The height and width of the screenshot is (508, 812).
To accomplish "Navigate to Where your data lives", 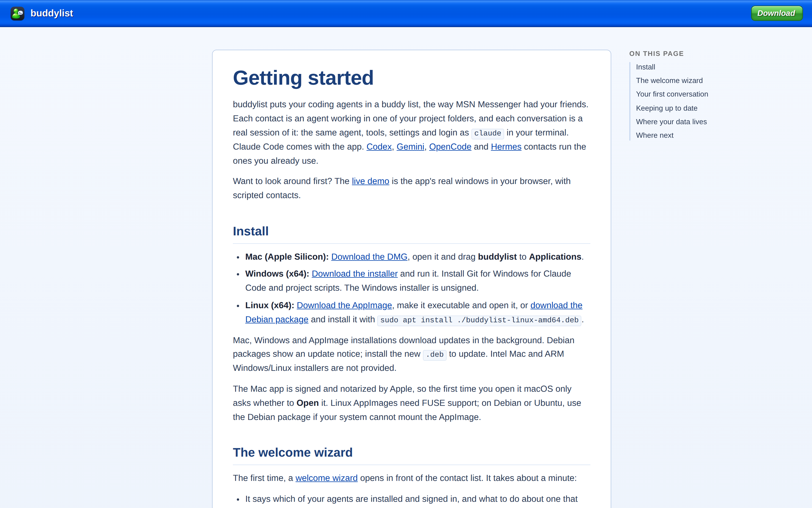I will click(x=671, y=122).
